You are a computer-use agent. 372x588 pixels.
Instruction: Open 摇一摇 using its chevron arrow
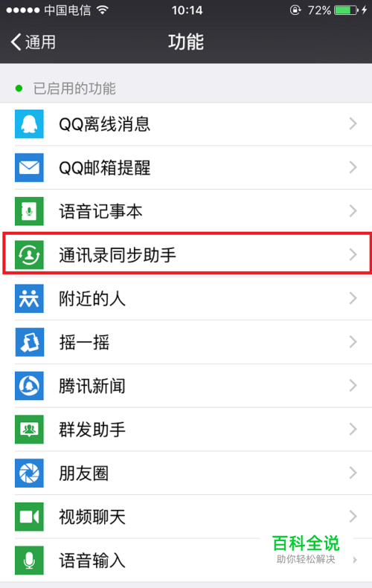click(353, 342)
